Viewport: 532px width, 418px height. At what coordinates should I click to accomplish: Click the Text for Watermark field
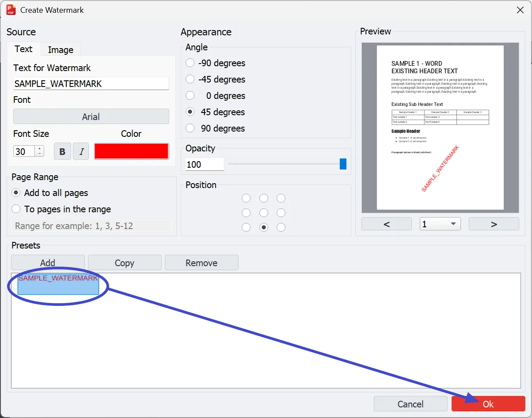(91, 83)
